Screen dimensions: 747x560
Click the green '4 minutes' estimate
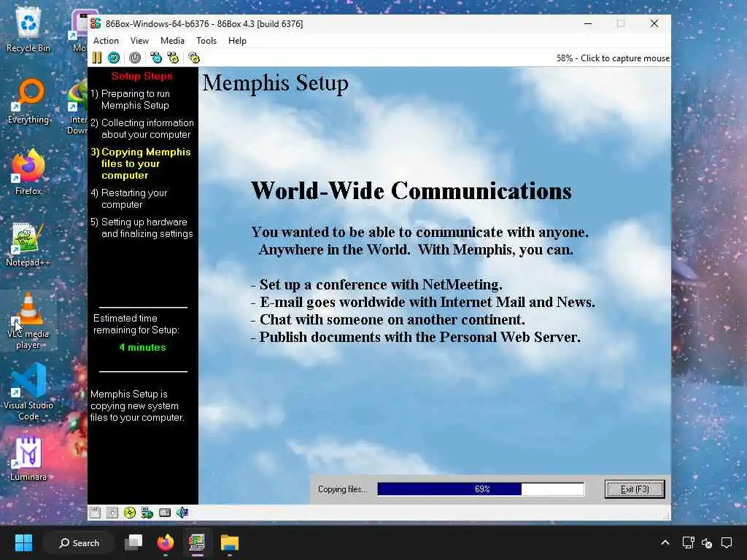tap(142, 348)
